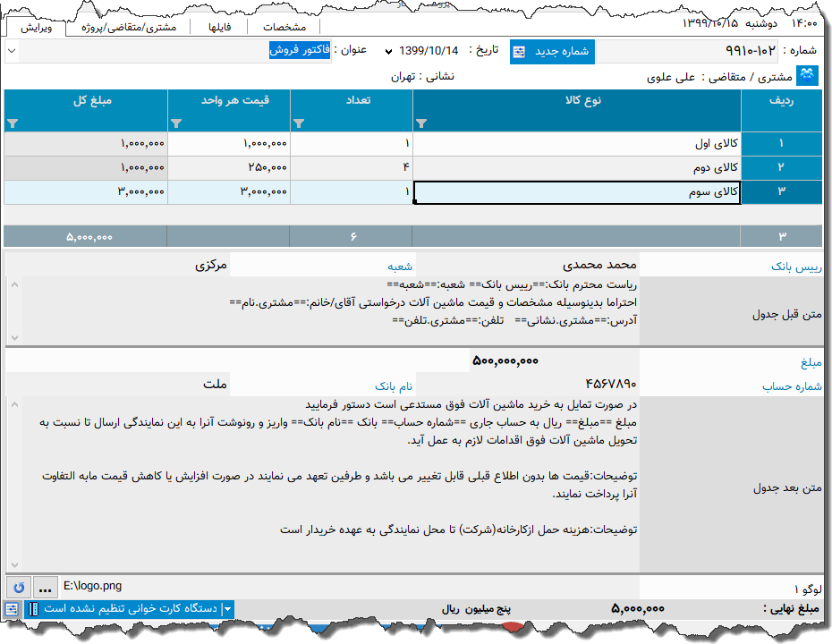Open the filter on نوع کالا column
Viewport: 832px width, 644px height.
point(420,122)
